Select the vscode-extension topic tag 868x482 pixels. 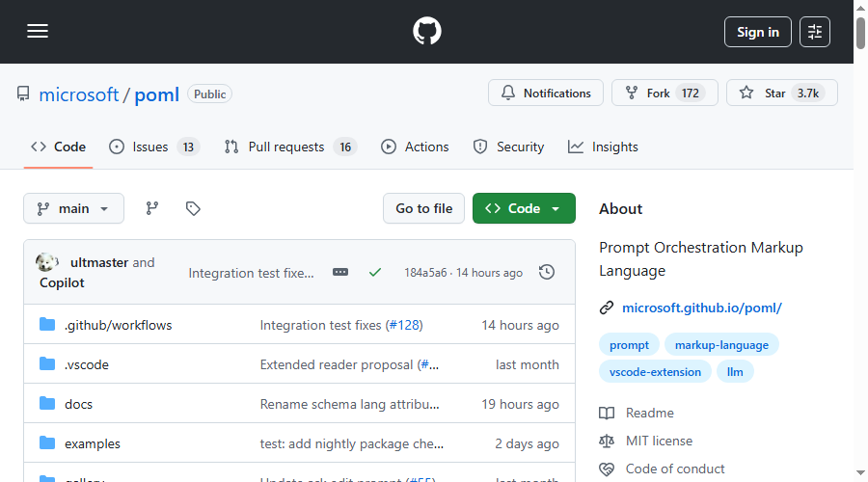tap(655, 372)
